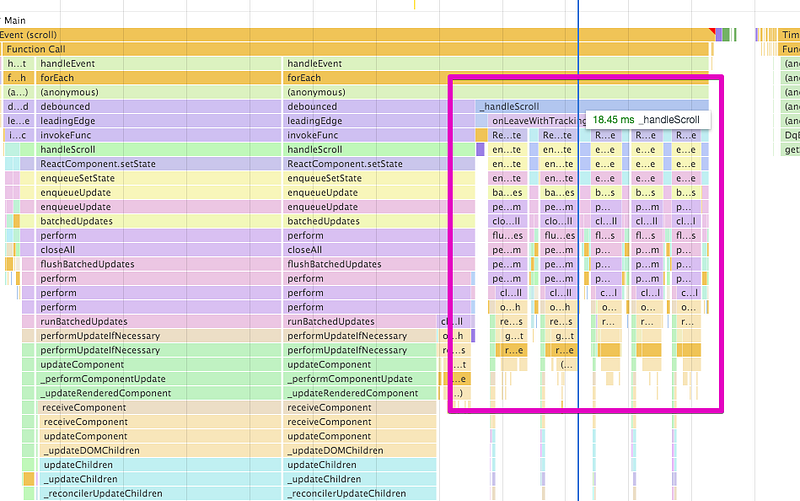
Task: Select flushBatchedUpdates in the middle call stack
Action: tap(379, 263)
